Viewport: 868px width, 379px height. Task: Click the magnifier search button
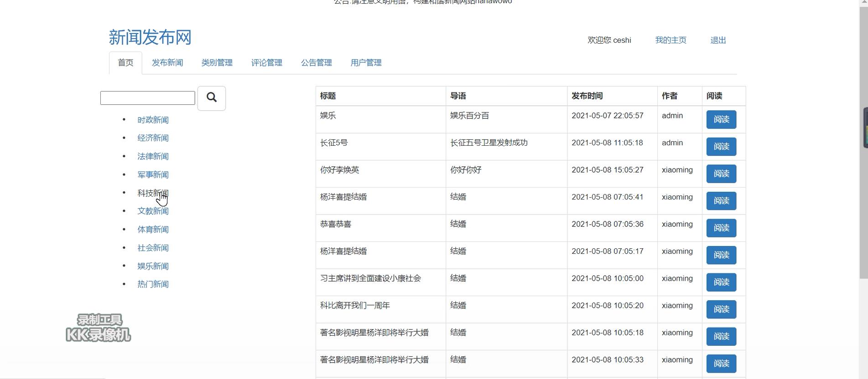pyautogui.click(x=212, y=98)
